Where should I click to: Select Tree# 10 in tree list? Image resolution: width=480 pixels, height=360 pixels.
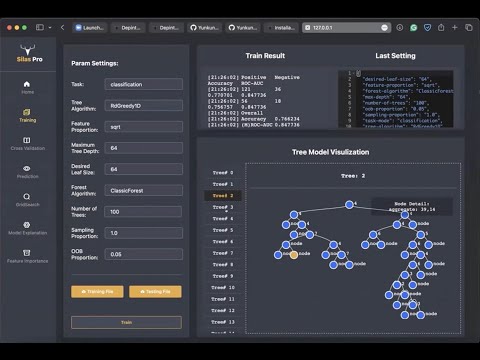tap(223, 287)
